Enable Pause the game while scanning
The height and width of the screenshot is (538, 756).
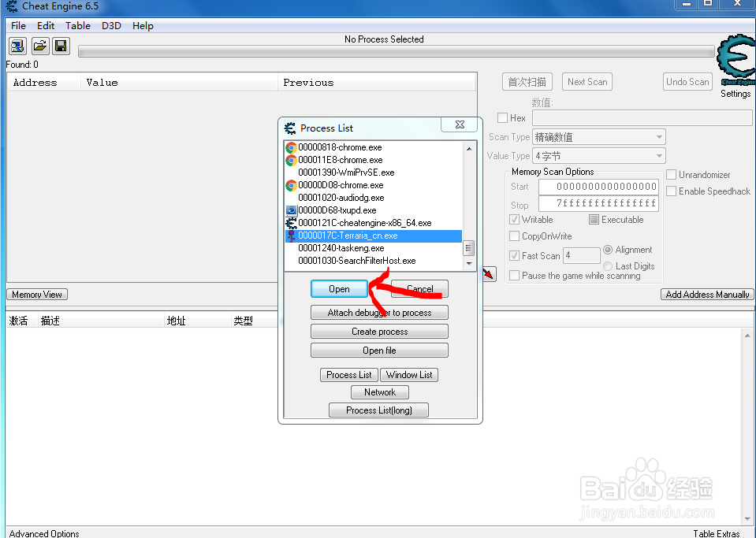click(515, 276)
